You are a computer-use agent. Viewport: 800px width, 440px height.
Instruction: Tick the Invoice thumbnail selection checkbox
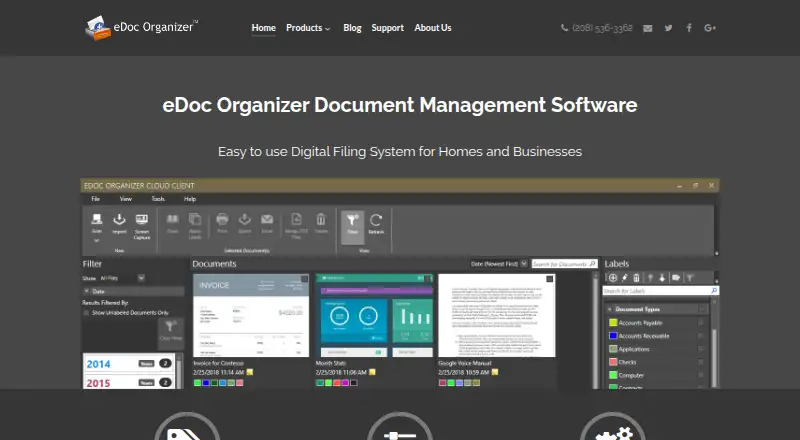click(305, 279)
